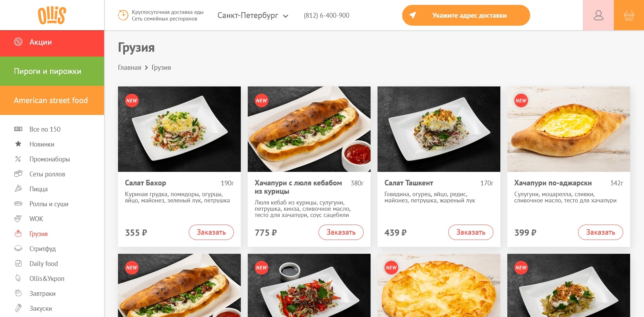Open Салат Ташкент product photo

point(439,129)
